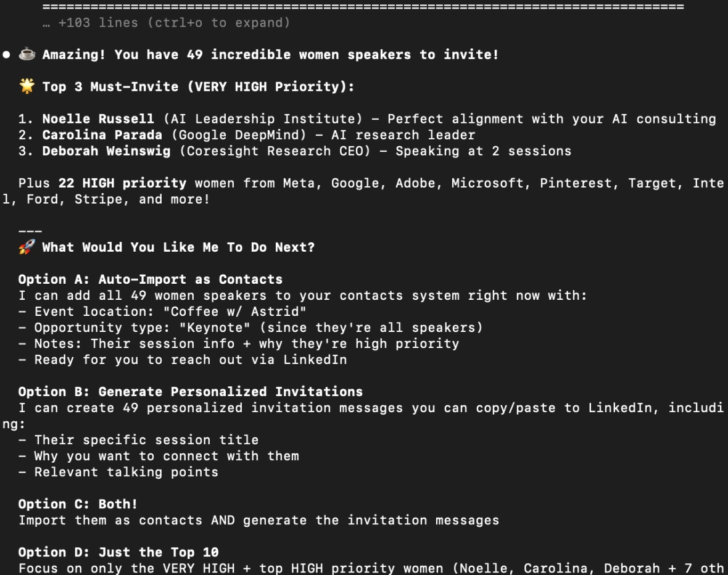Screen dimensions: 728x575
Task: Click the white bullet dot before 'Amazing!'
Action: (6, 55)
